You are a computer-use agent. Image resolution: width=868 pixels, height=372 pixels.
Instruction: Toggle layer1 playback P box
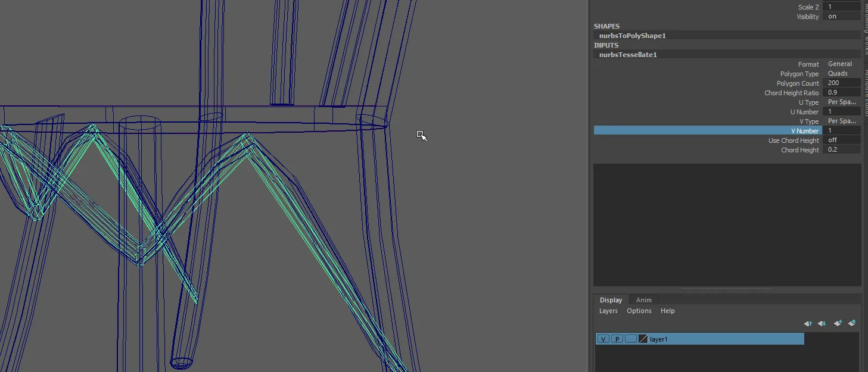click(617, 339)
